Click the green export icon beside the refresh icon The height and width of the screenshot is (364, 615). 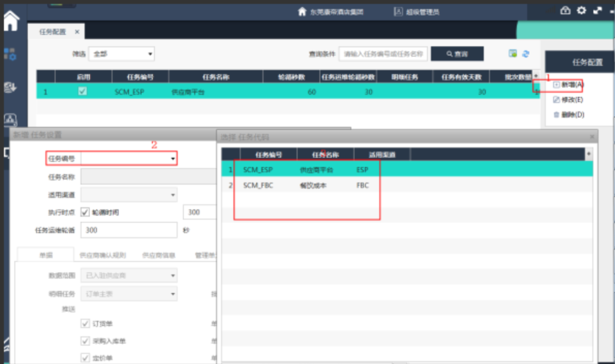pyautogui.click(x=512, y=53)
